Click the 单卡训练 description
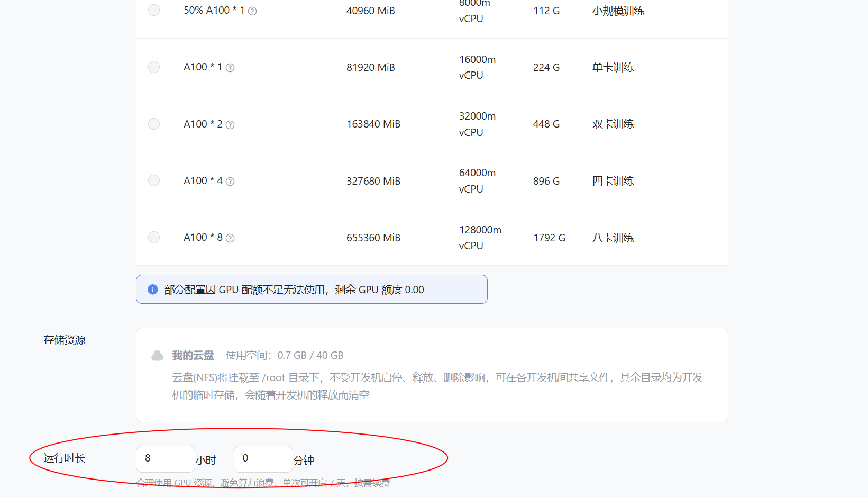The image size is (868, 497). point(613,67)
